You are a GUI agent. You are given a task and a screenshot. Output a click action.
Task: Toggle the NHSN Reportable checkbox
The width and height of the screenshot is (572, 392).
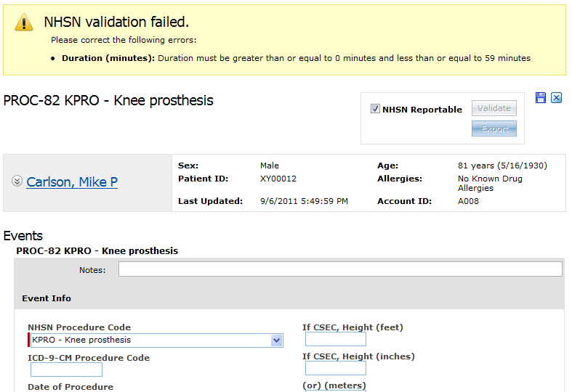tap(375, 109)
